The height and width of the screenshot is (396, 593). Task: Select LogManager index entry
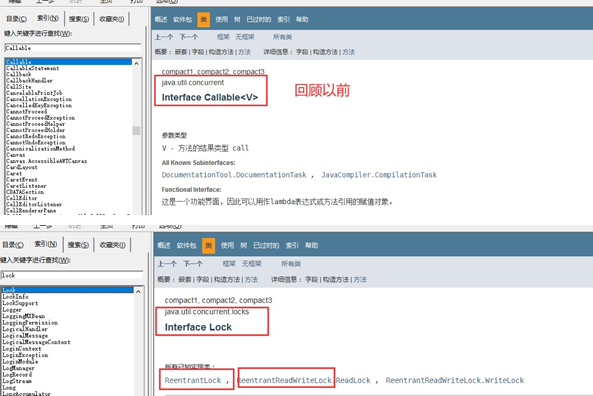pos(19,368)
